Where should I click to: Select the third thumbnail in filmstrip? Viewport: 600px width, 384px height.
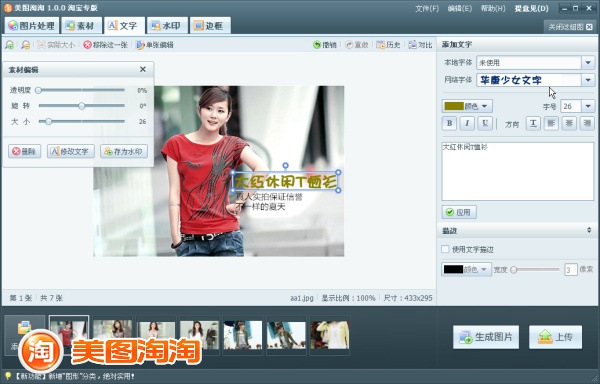(x=156, y=335)
